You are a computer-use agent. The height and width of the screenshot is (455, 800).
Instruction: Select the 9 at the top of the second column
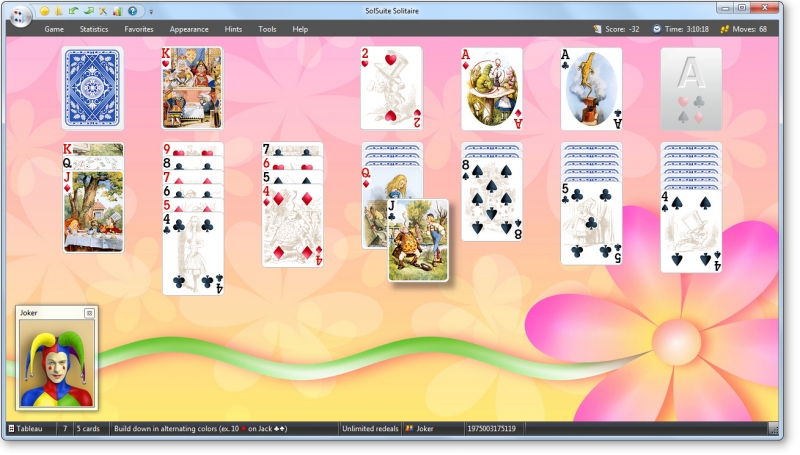[x=193, y=149]
